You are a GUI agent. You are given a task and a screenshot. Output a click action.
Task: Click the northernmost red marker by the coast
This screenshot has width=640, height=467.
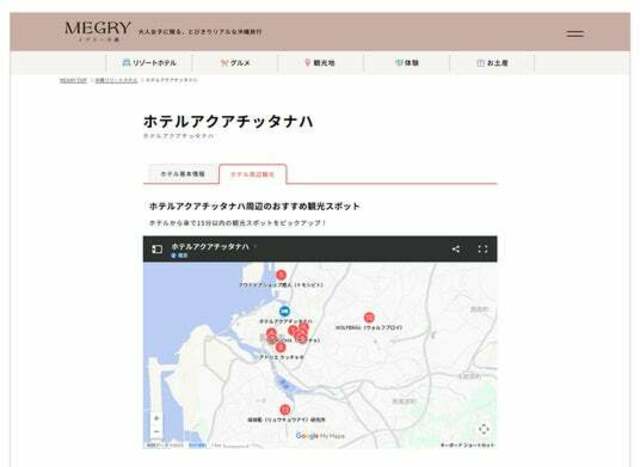click(x=281, y=275)
